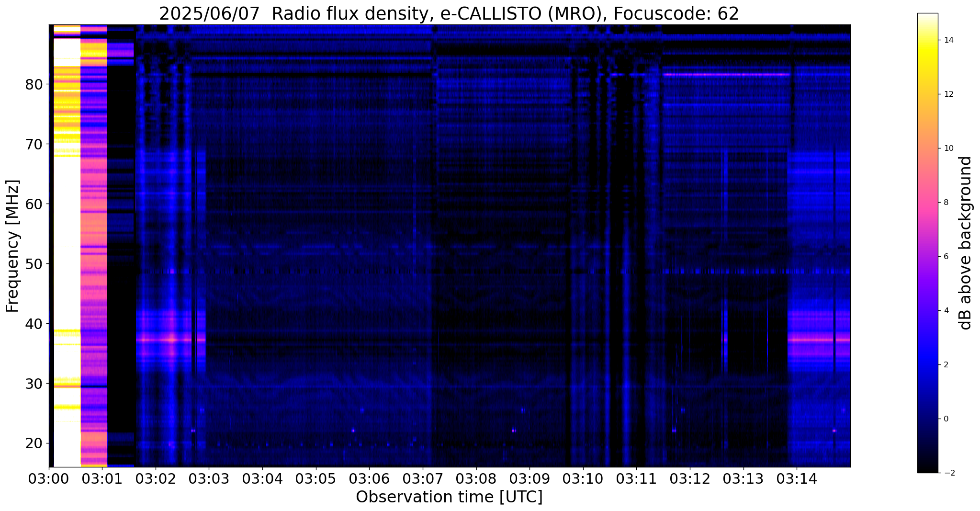Click the 03:09 time tick label
This screenshot has width=980, height=511.
point(529,479)
